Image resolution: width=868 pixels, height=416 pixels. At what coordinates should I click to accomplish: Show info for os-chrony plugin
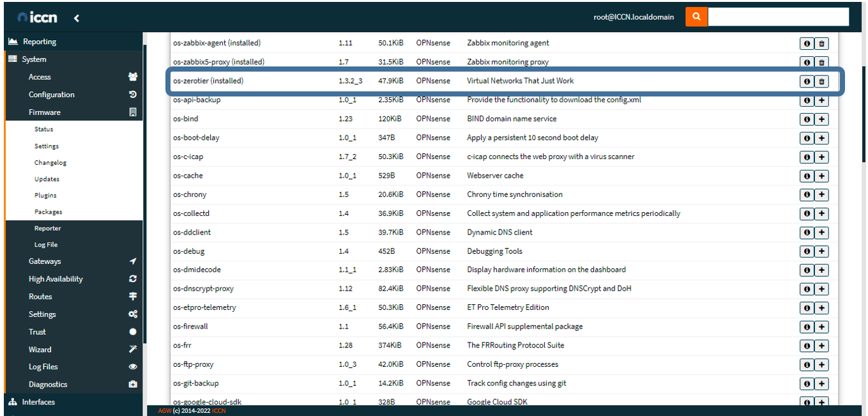coord(807,195)
